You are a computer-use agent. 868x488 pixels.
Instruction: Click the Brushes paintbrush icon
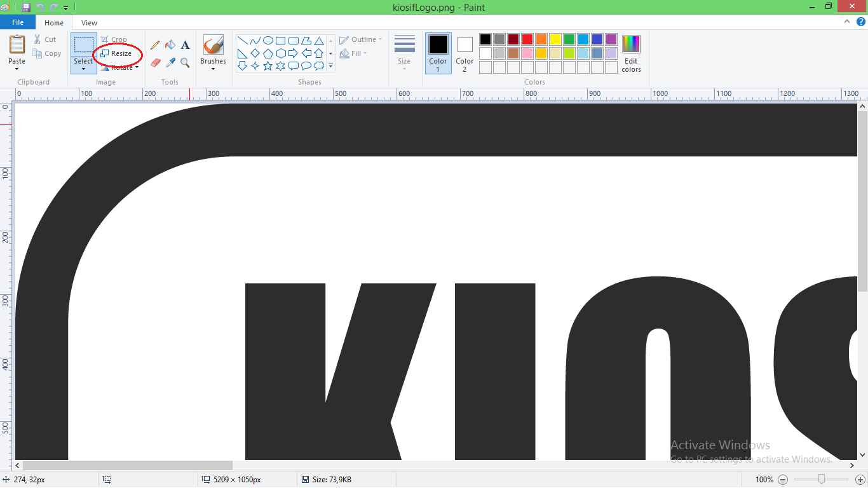[213, 44]
